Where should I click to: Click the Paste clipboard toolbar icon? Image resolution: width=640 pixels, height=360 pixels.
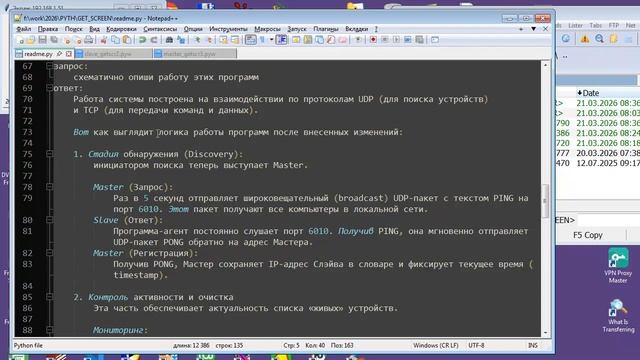[127, 40]
